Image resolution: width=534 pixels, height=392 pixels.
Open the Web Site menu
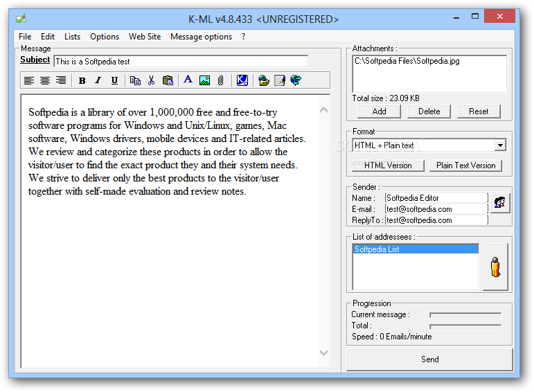(145, 37)
